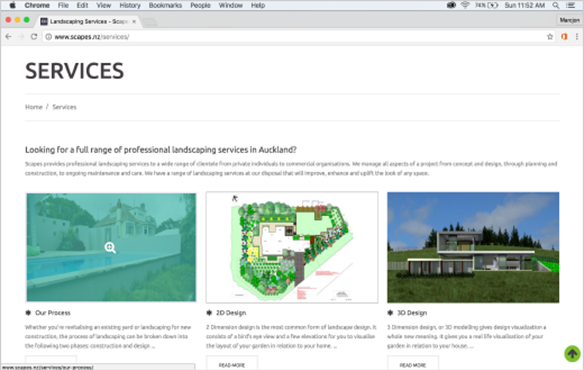The height and width of the screenshot is (370, 584).
Task: Click the 'Looking for a full range' heading
Action: tap(161, 150)
